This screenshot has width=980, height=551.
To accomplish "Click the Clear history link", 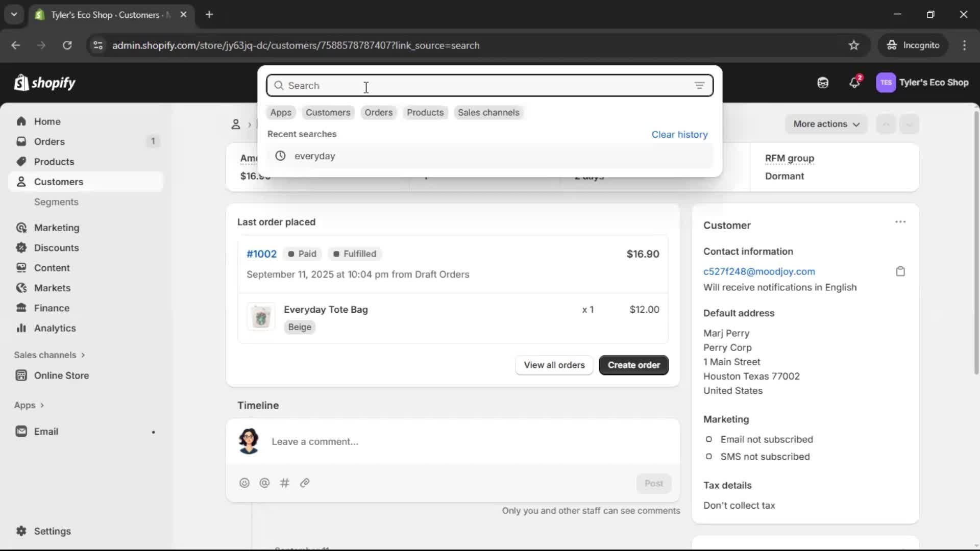I will 680,134.
